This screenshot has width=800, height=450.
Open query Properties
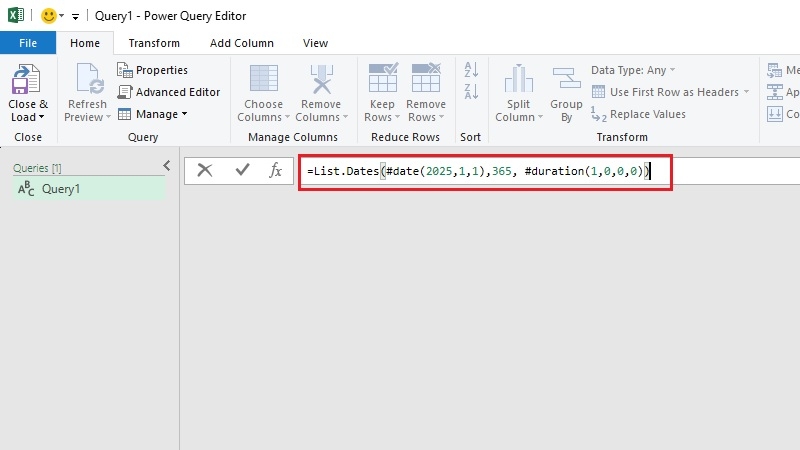click(153, 70)
